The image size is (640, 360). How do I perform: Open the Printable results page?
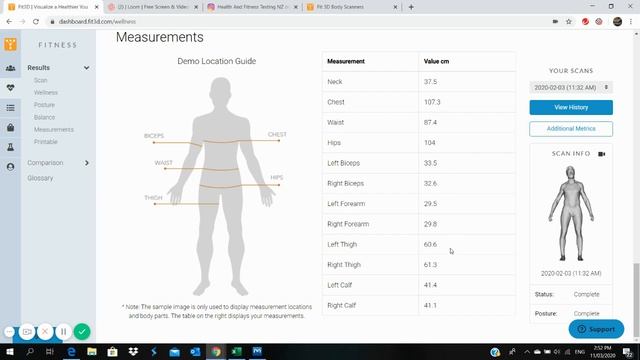tap(46, 142)
